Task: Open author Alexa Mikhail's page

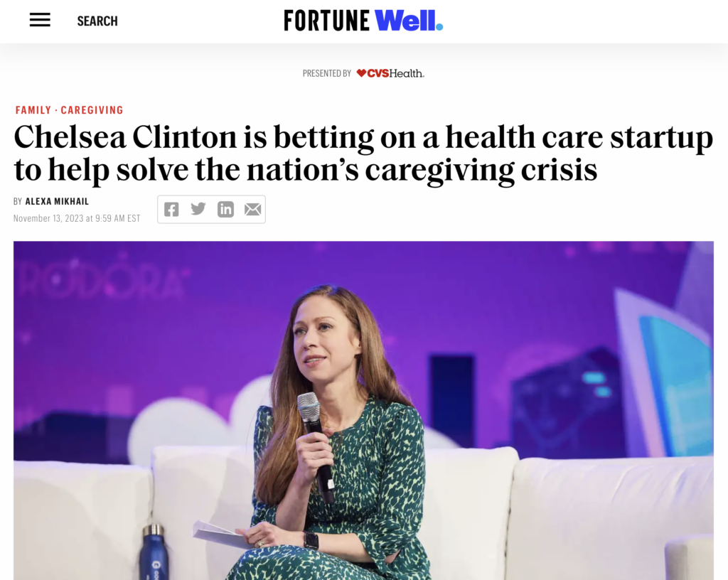Action: [x=57, y=202]
